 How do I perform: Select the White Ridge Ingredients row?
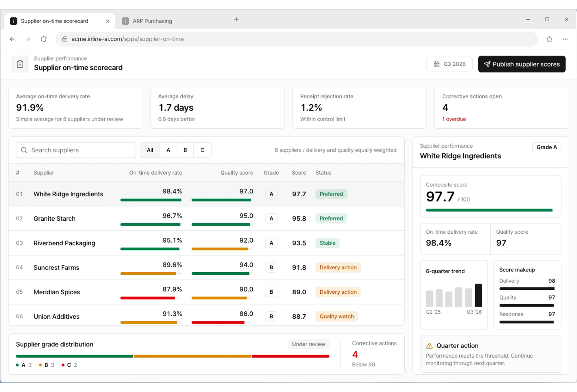(x=206, y=194)
